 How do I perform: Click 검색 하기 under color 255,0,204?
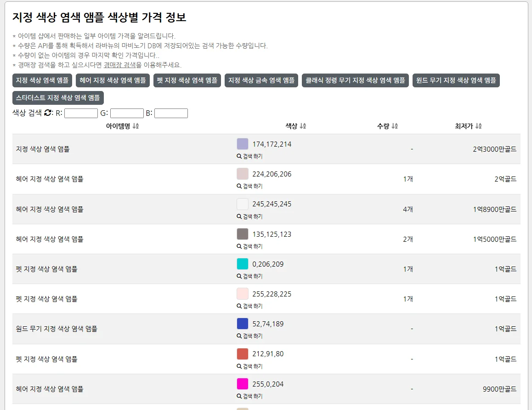pyautogui.click(x=249, y=396)
